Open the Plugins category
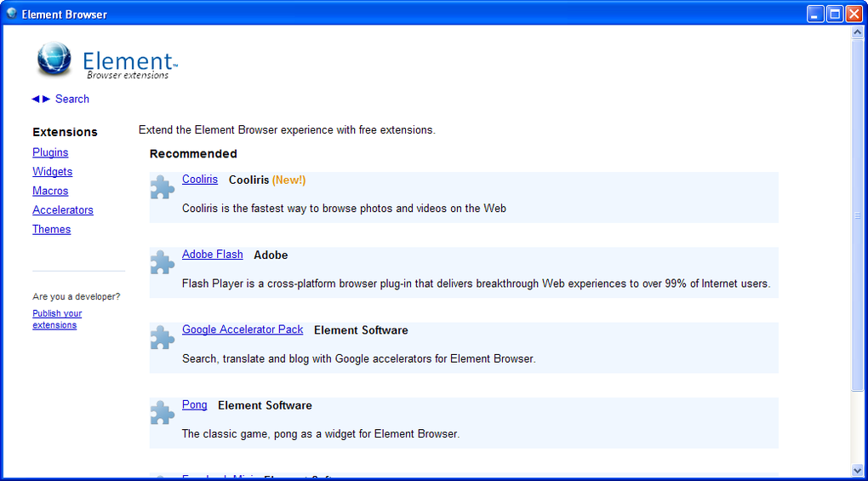The width and height of the screenshot is (868, 481). 50,152
